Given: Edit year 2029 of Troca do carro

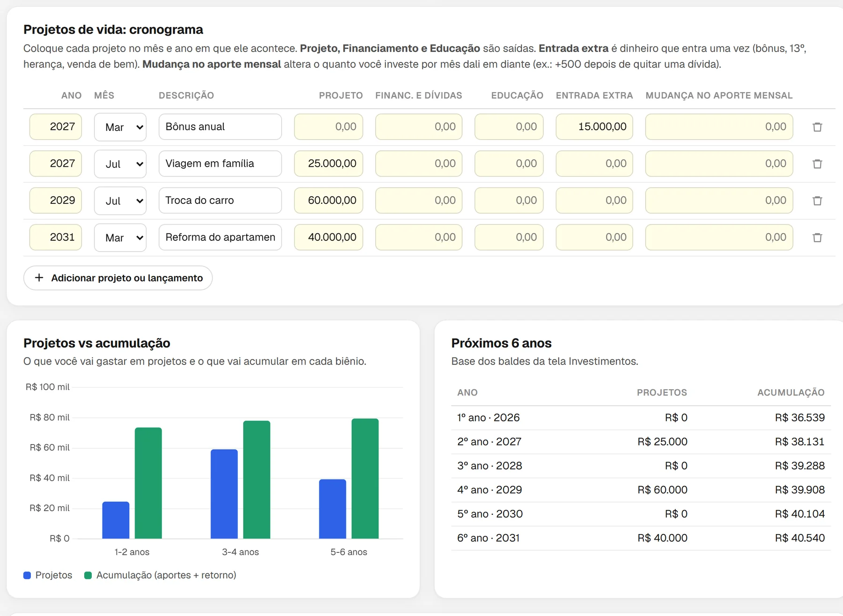Looking at the screenshot, I should coord(56,200).
